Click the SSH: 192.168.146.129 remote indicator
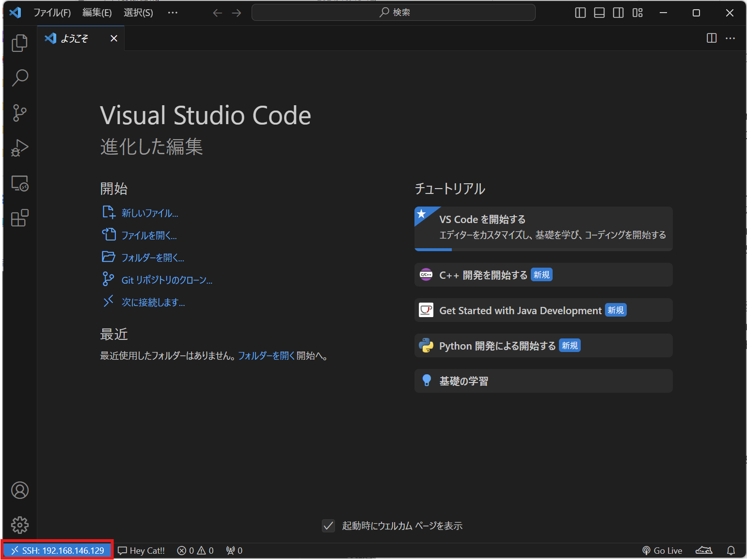 coord(57,551)
